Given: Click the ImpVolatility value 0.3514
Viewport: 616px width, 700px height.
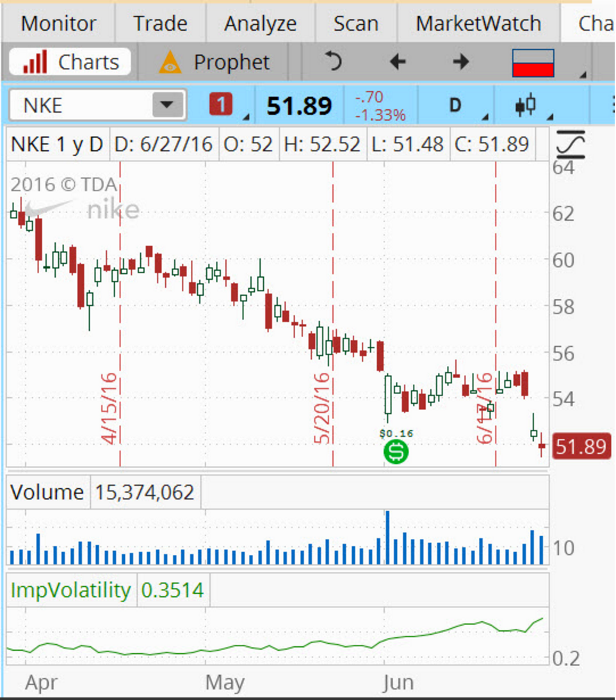Looking at the screenshot, I should pyautogui.click(x=172, y=590).
